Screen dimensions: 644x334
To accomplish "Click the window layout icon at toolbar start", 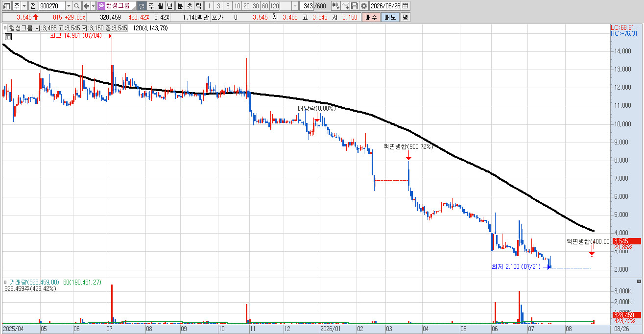I will click(7, 6).
